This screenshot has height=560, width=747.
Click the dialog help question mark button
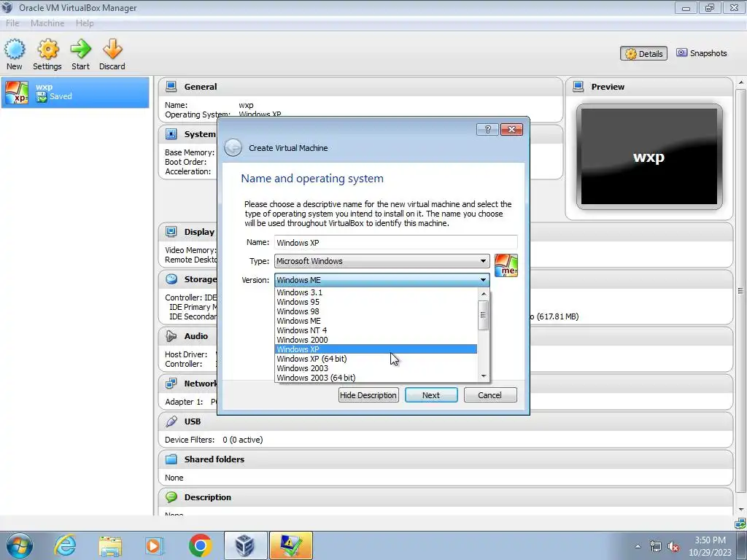tap(487, 129)
